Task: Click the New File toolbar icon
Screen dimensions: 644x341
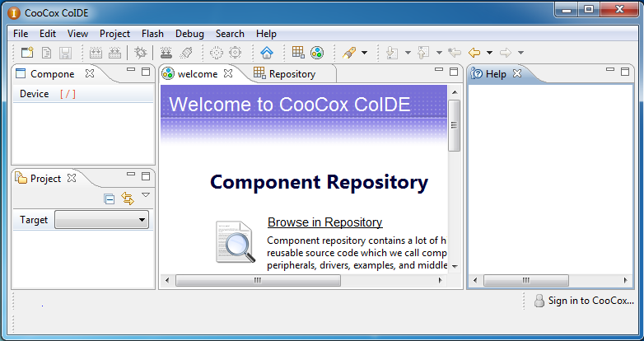Action: point(47,53)
